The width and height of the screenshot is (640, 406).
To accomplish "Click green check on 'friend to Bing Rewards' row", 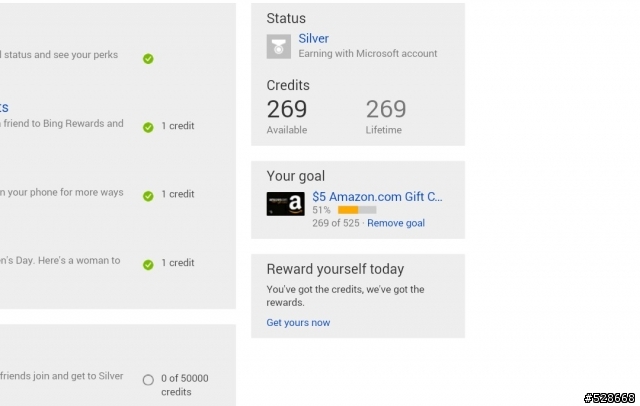I will click(x=148, y=127).
